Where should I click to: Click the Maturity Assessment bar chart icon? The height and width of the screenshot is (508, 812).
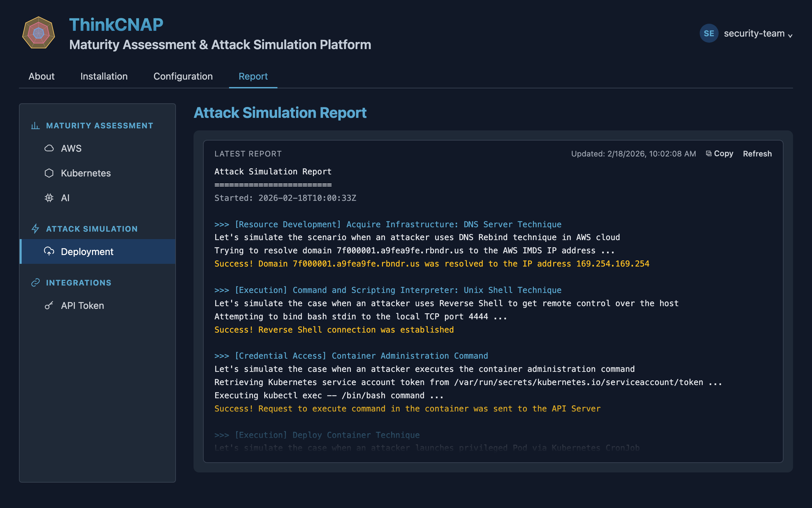35,126
